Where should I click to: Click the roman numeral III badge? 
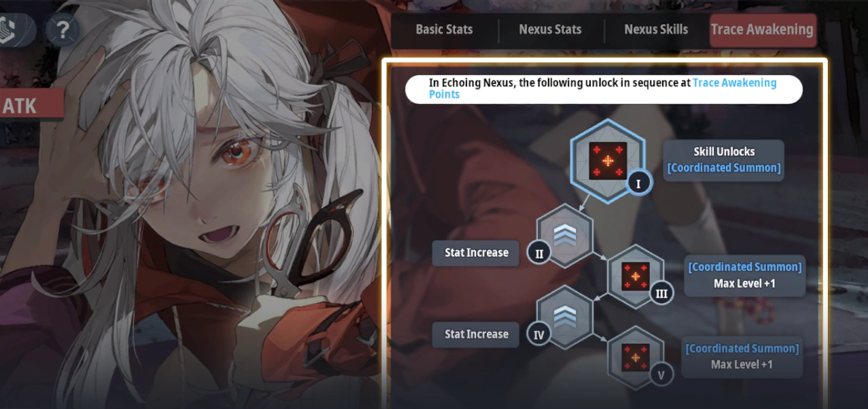pos(662,294)
